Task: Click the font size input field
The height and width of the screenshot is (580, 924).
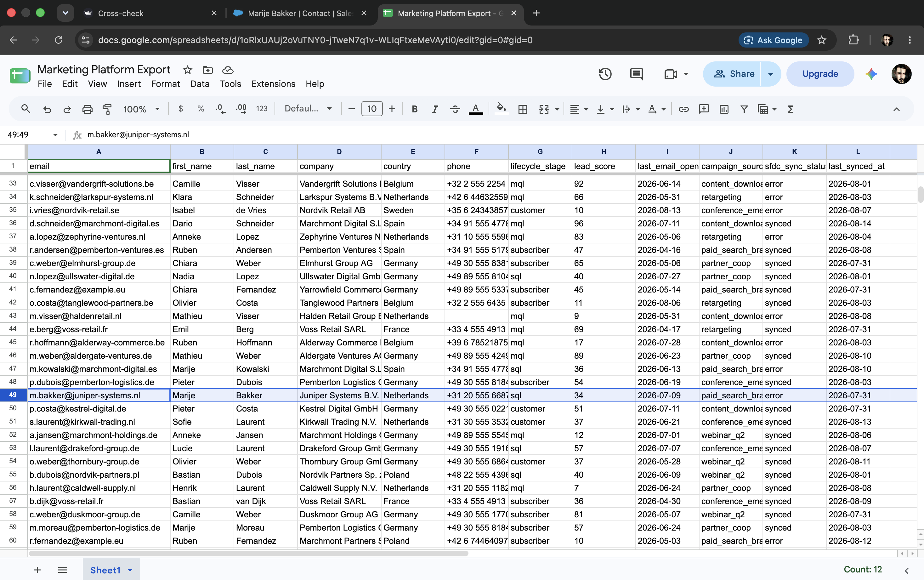Action: [372, 109]
